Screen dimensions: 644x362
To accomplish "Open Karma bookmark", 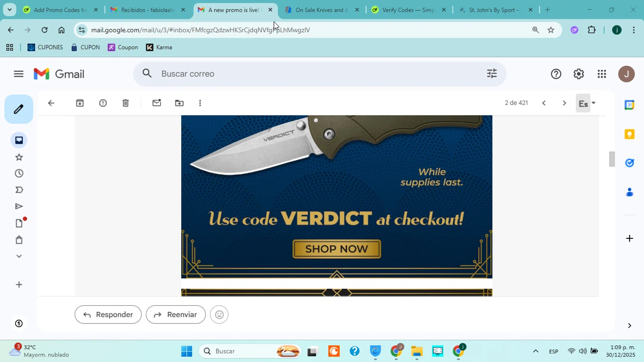I will point(159,47).
